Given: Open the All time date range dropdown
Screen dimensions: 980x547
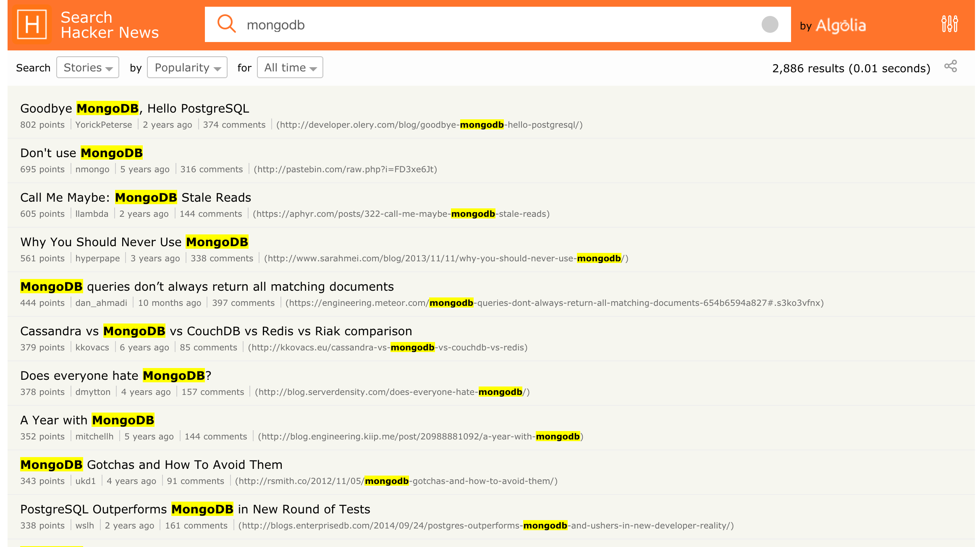Looking at the screenshot, I should click(x=290, y=68).
